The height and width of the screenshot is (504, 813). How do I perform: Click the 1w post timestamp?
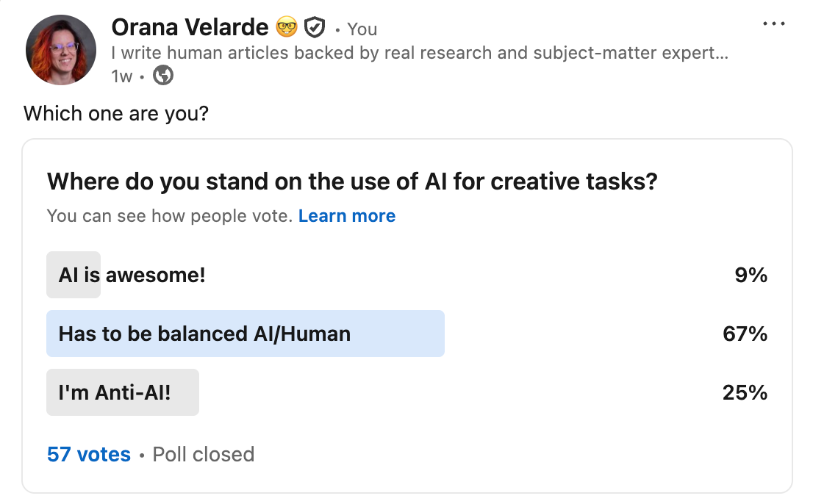coord(122,76)
